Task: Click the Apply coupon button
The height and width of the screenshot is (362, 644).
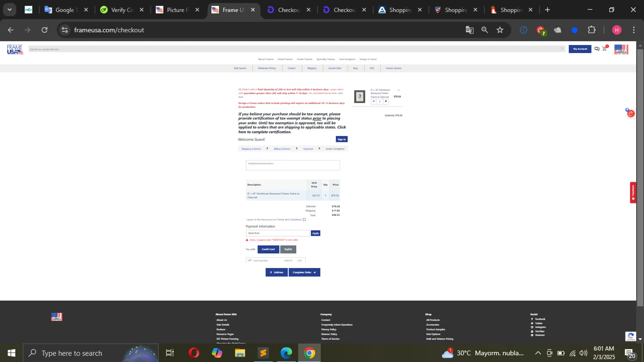Action: point(316,233)
